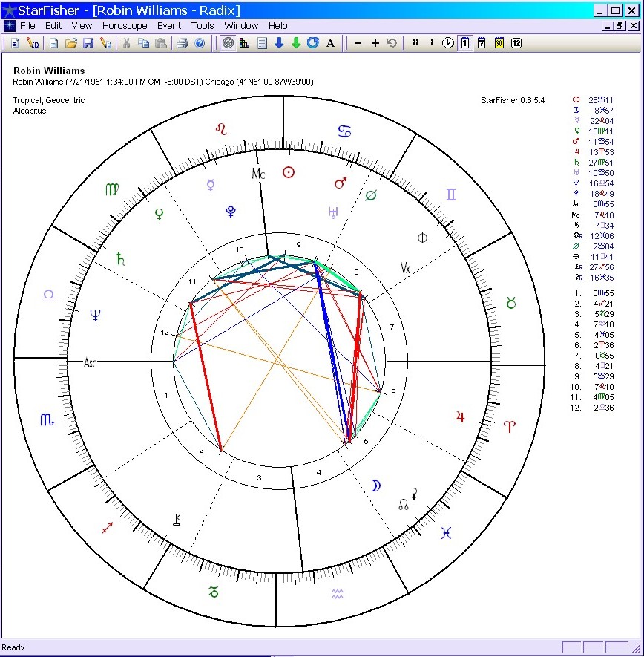Toggle the 1-day calendar step icon

point(464,42)
